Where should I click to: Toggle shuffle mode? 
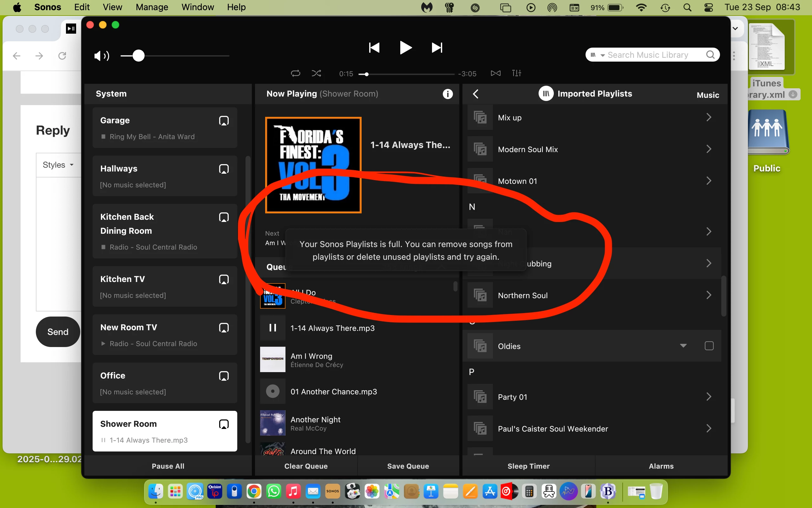coord(317,73)
